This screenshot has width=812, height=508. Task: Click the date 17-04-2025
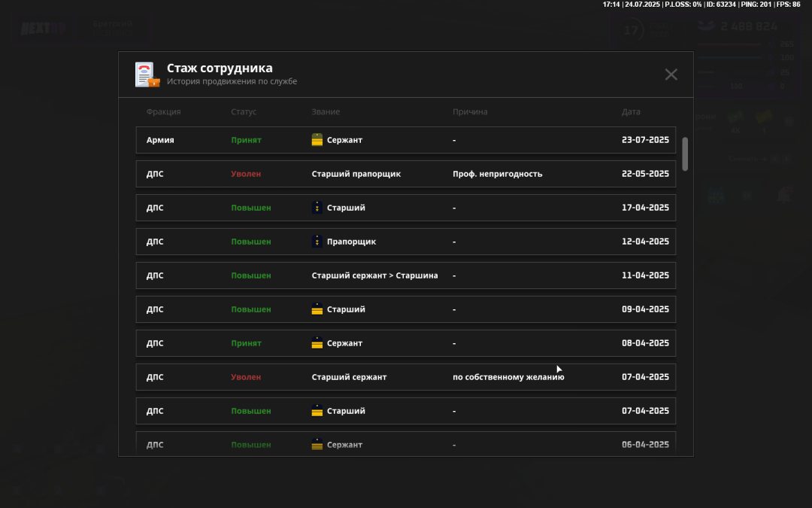pyautogui.click(x=645, y=208)
